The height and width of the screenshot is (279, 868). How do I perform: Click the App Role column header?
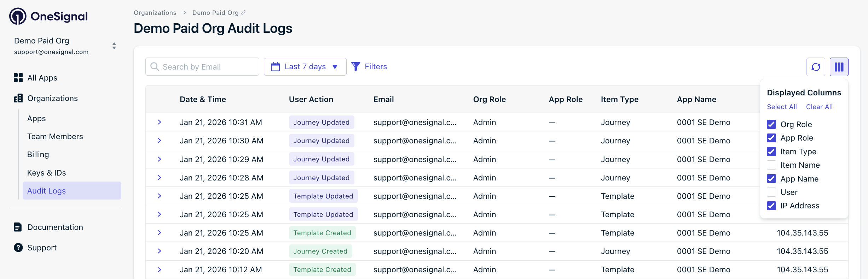click(566, 99)
